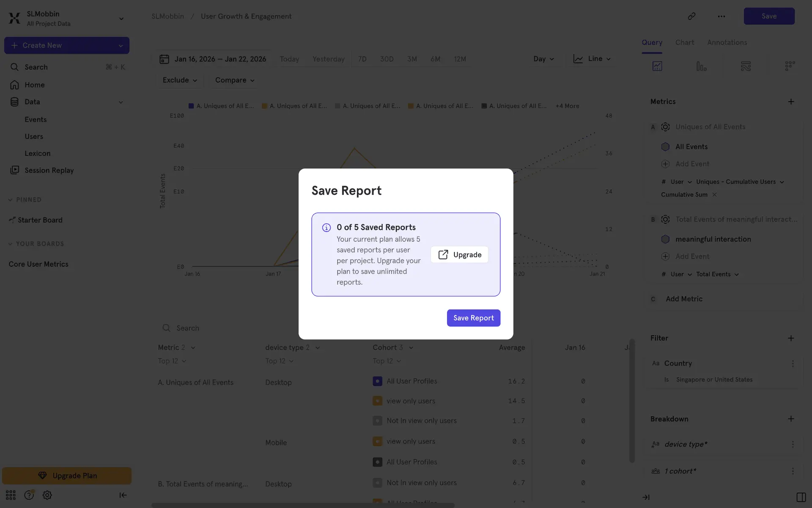Click the Upgrade button in dialog

pyautogui.click(x=459, y=254)
